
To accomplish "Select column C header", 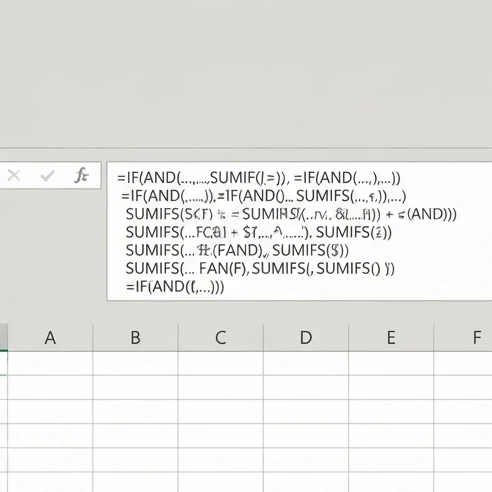I will (221, 337).
